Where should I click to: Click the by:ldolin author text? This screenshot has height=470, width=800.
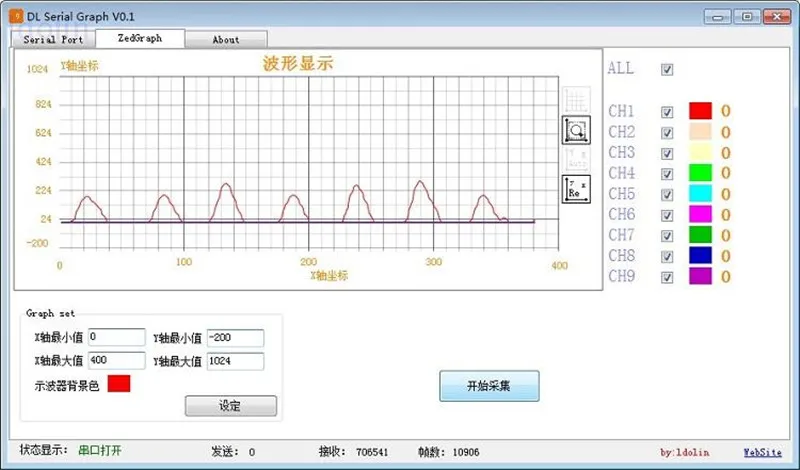684,452
